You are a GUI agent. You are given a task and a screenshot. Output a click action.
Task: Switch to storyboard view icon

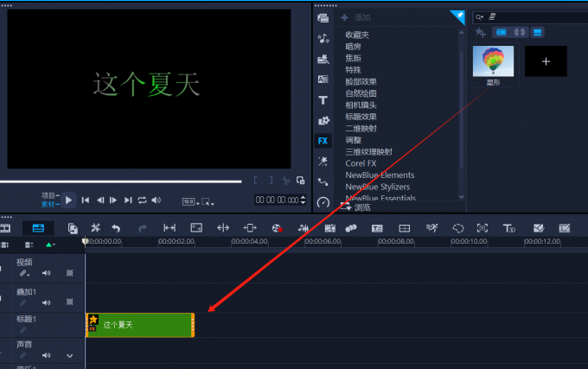coord(6,228)
